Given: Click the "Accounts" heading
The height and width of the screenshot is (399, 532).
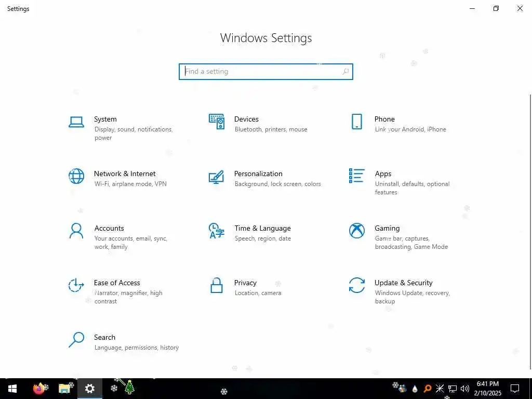Looking at the screenshot, I should (109, 229).
